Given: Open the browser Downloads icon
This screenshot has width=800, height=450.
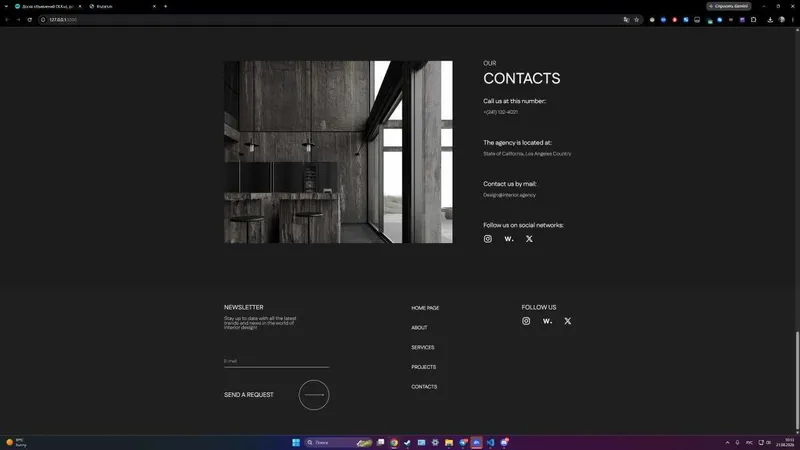Looking at the screenshot, I should click(x=770, y=19).
